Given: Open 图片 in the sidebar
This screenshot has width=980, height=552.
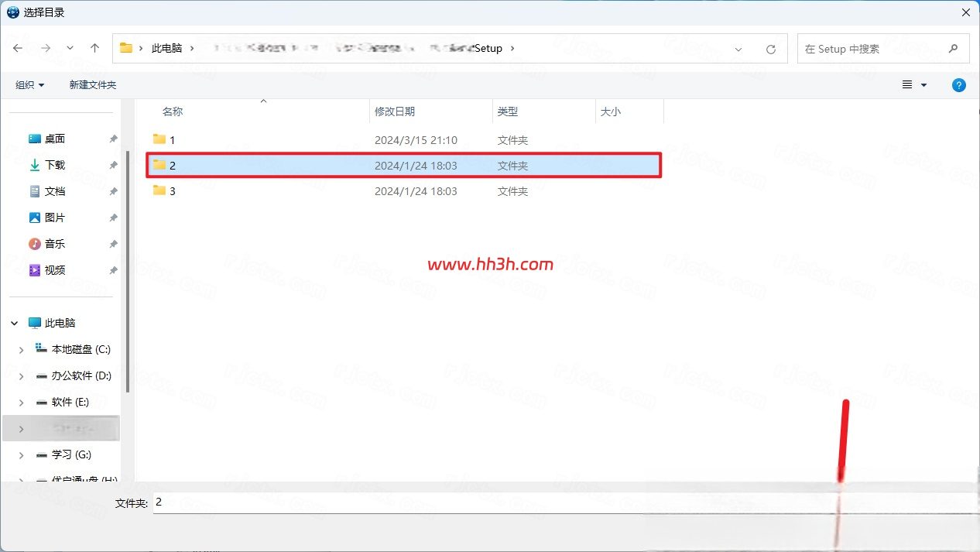Looking at the screenshot, I should point(55,218).
